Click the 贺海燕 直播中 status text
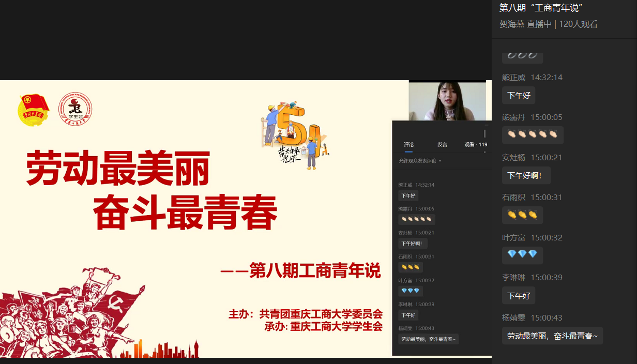 click(525, 24)
